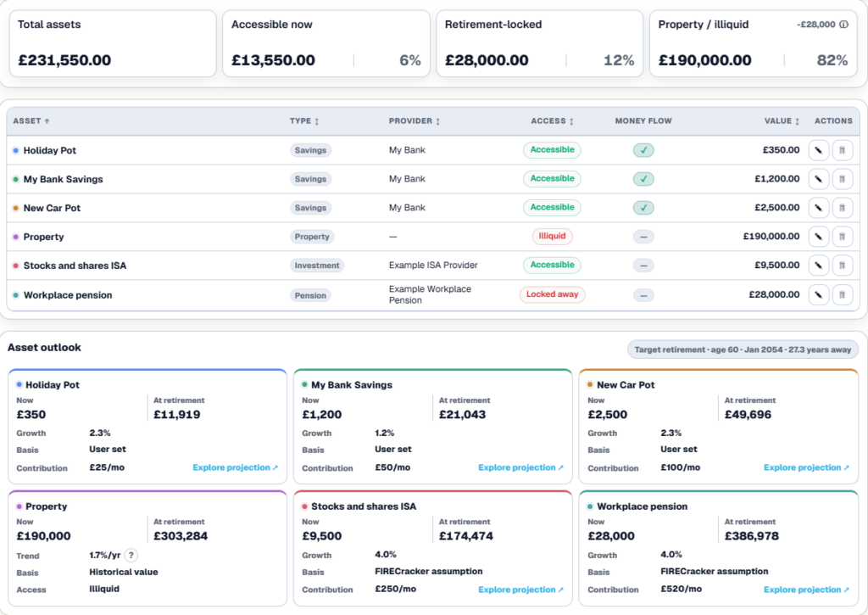Viewport: 868px width, 615px height.
Task: Edit the Holiday Pot asset
Action: [818, 150]
